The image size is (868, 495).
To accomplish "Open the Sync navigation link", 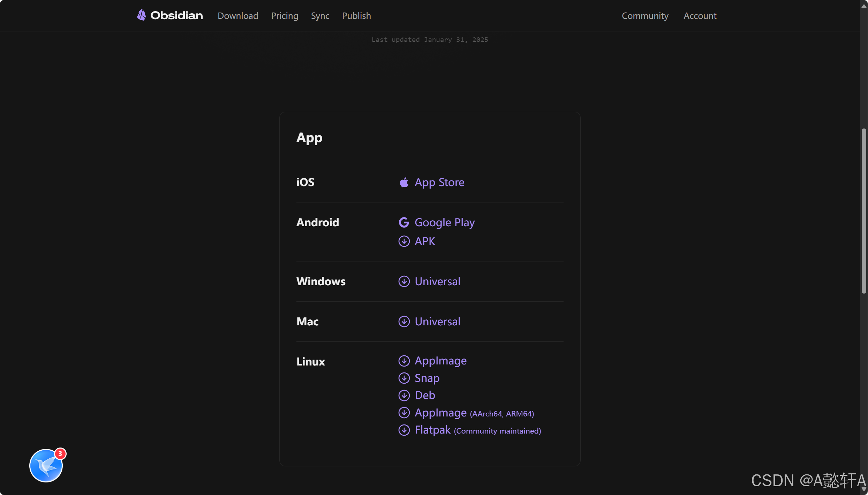I will coord(320,16).
